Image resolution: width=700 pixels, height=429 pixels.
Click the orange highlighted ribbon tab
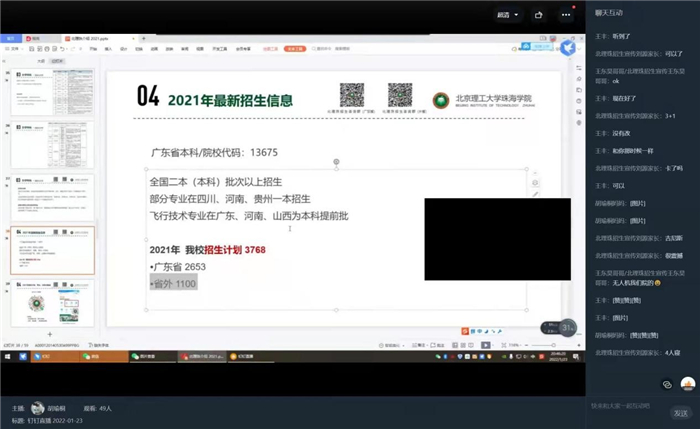[294, 48]
